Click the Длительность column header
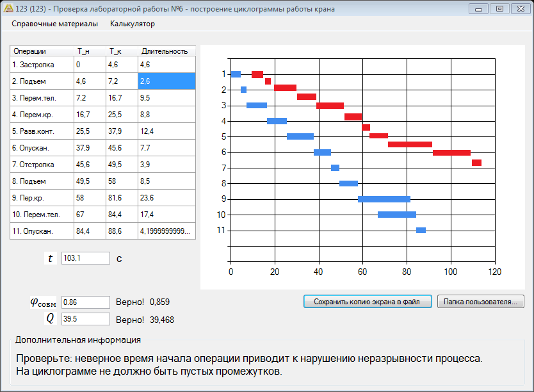 pyautogui.click(x=167, y=51)
